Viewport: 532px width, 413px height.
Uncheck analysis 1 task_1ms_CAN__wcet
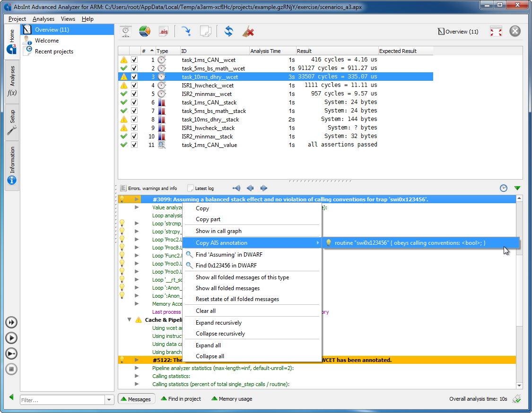pos(134,60)
